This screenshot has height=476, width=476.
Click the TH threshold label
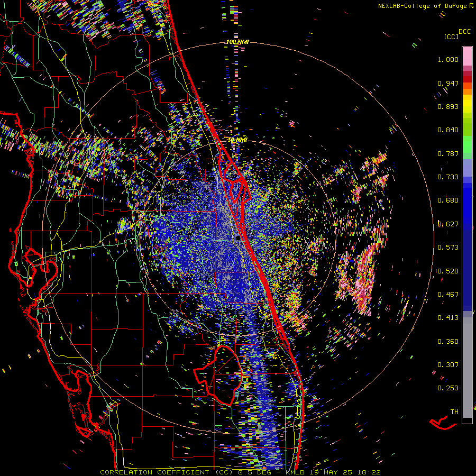454,412
